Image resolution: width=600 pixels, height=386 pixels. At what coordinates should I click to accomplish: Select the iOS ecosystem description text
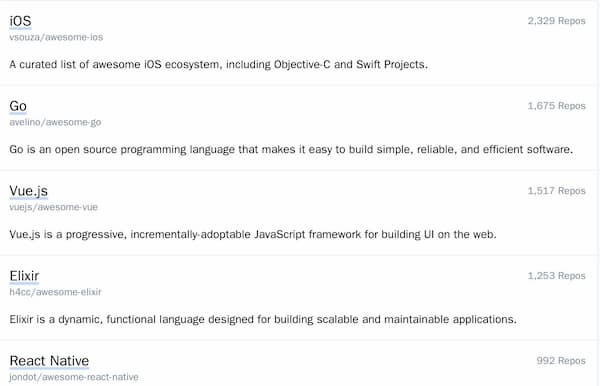click(x=218, y=64)
